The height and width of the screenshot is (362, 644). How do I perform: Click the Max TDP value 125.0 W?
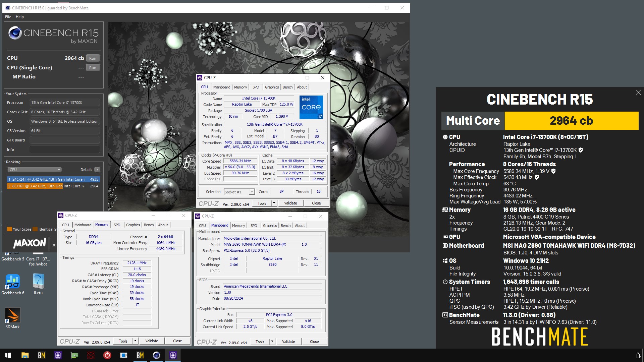tap(286, 105)
